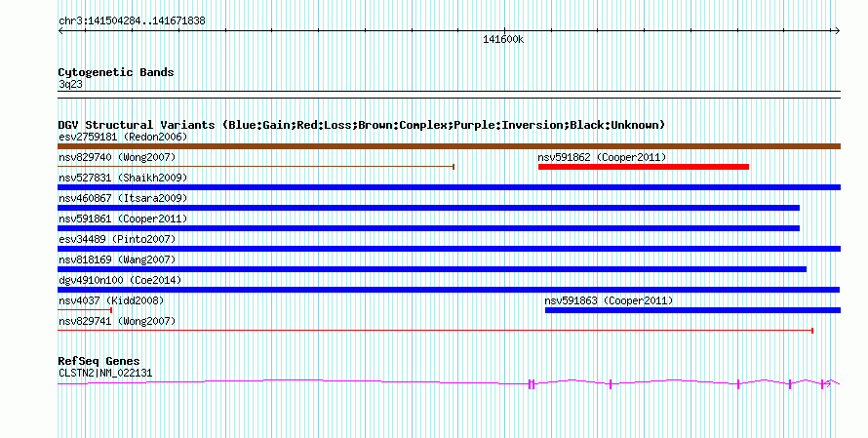Select the thin red nsv829741 loss line
The width and height of the screenshot is (868, 438).
[x=435, y=331]
